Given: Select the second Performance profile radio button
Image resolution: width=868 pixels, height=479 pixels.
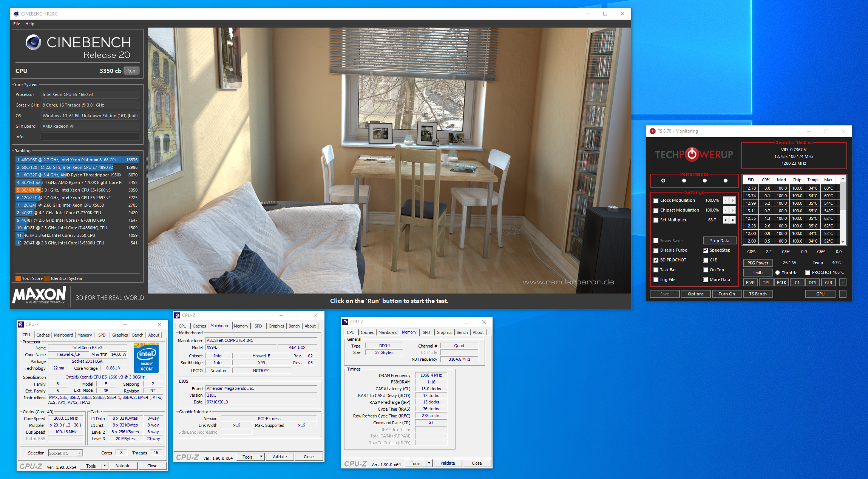Looking at the screenshot, I should tap(684, 181).
